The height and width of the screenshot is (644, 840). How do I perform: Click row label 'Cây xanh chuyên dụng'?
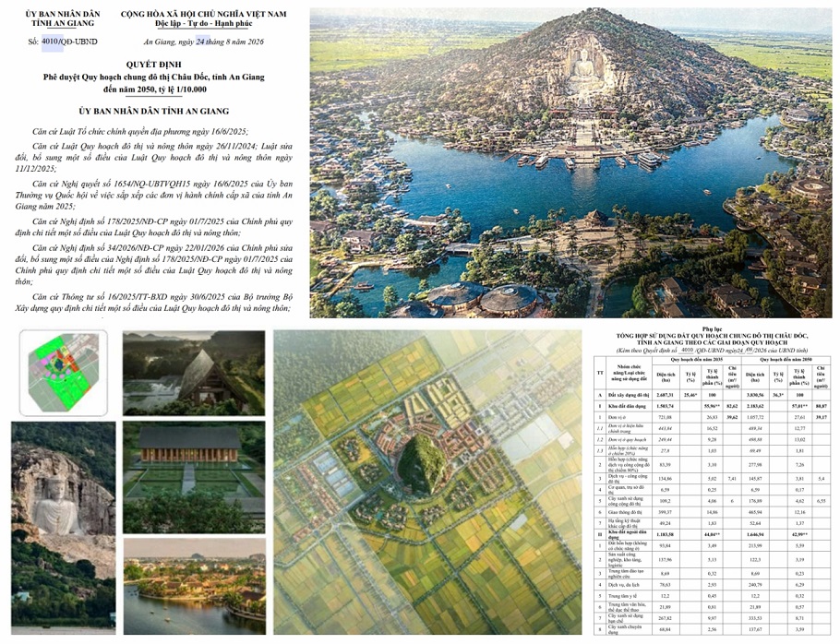[x=625, y=630]
